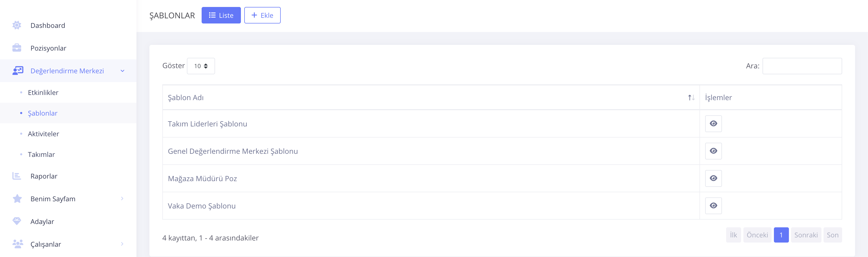Expand the Çalışanlar submenu chevron

[x=122, y=244]
